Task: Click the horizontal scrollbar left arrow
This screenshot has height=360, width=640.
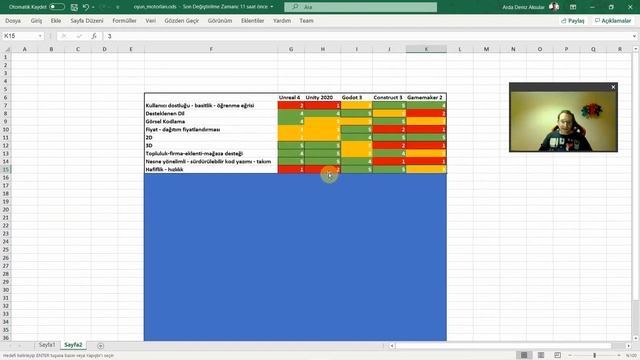Action: (x=392, y=346)
